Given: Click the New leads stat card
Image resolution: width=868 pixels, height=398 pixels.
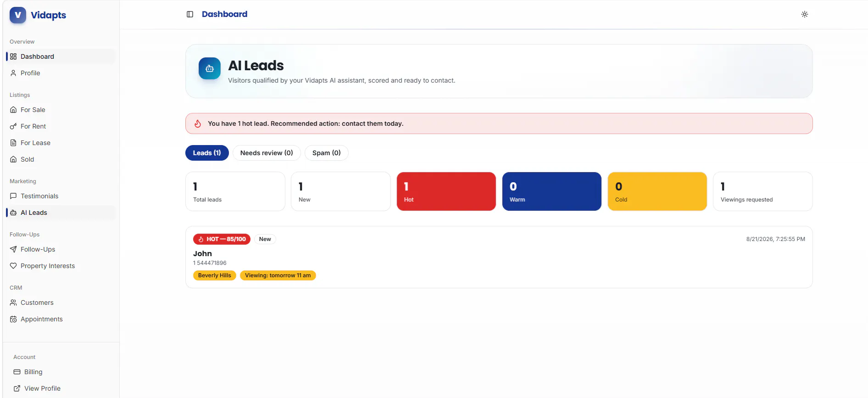Looking at the screenshot, I should [341, 191].
